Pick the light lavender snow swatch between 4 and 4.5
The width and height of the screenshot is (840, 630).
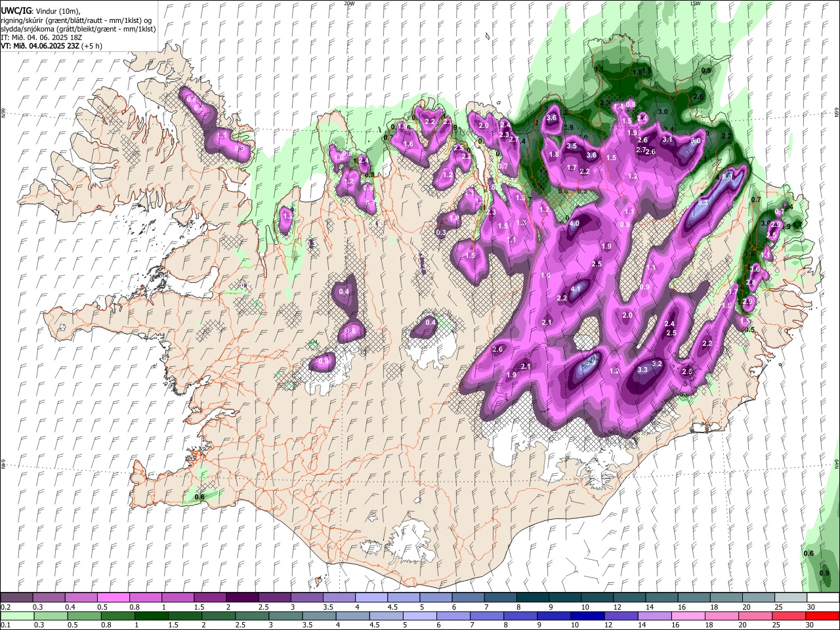[x=371, y=598]
